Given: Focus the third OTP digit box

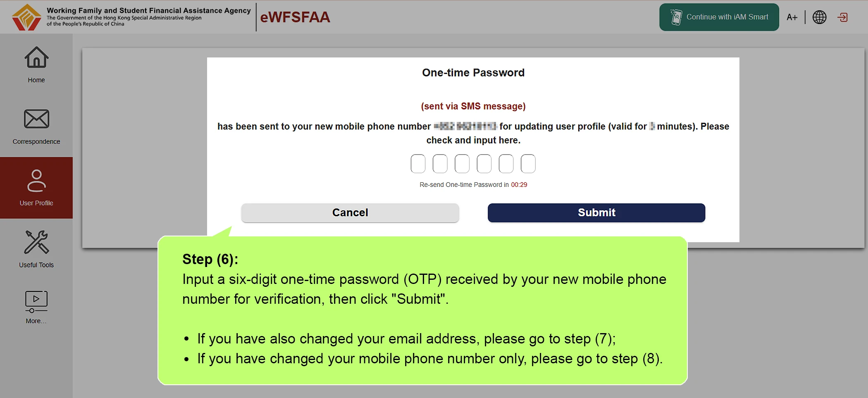Looking at the screenshot, I should click(462, 164).
